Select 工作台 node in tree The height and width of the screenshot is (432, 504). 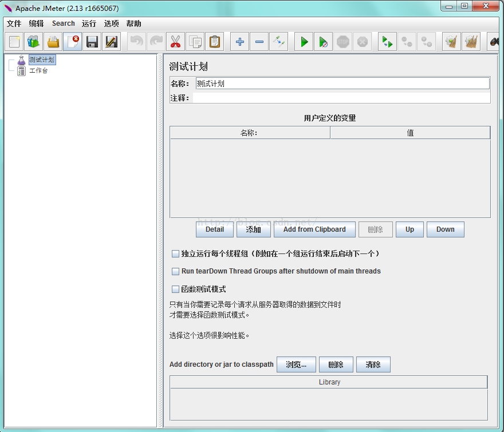[38, 70]
